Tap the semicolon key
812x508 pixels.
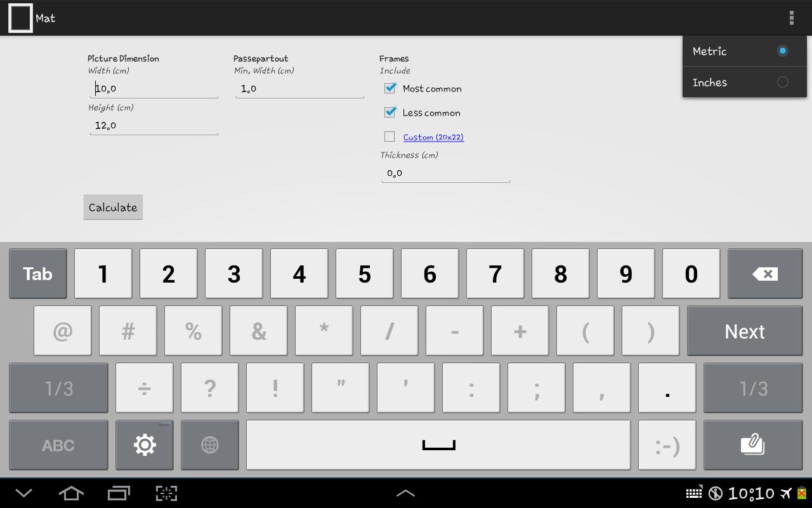tap(536, 388)
